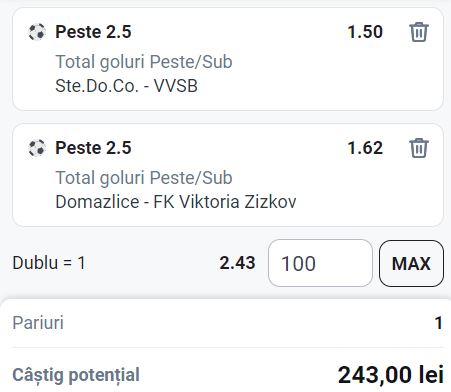
Task: Click first Total goluri Peste/Sub market label
Action: tap(144, 62)
